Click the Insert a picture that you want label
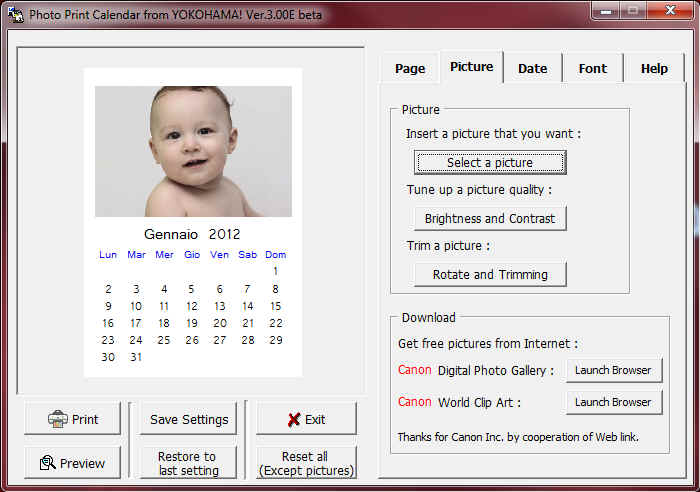 [x=493, y=133]
